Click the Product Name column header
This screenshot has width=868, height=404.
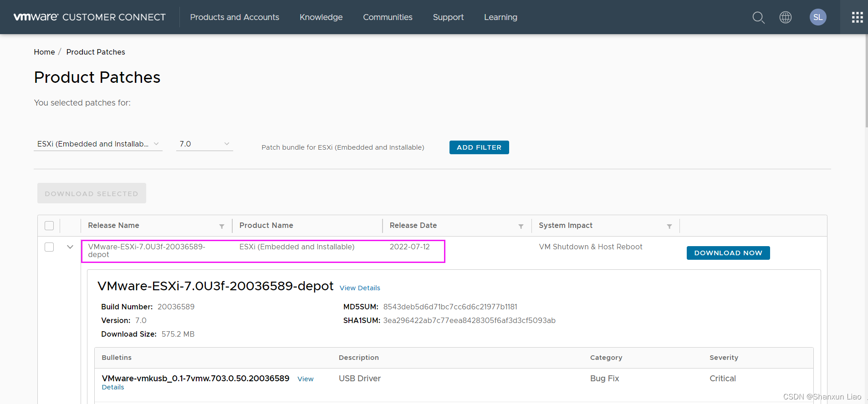(x=266, y=225)
